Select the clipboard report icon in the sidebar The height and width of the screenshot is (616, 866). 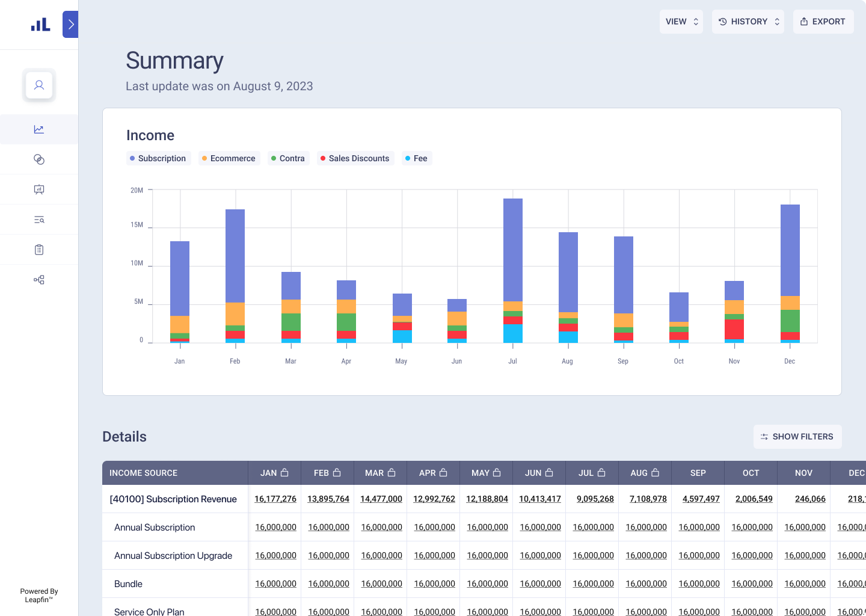pyautogui.click(x=38, y=249)
